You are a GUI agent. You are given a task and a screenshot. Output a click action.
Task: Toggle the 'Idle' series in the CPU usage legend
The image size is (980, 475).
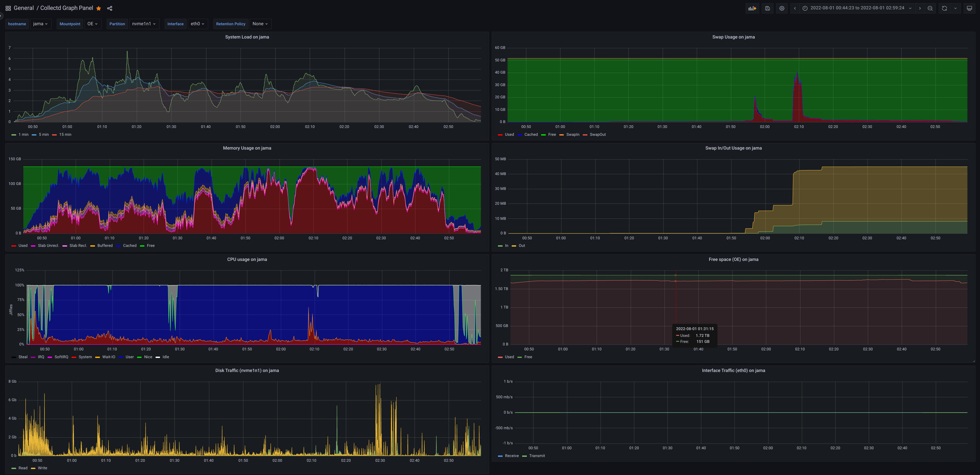(x=165, y=357)
